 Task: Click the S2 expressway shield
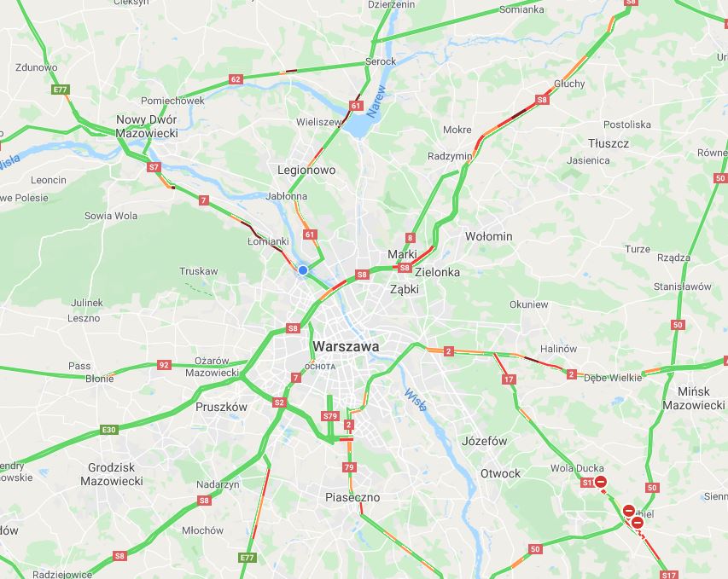[x=279, y=402]
